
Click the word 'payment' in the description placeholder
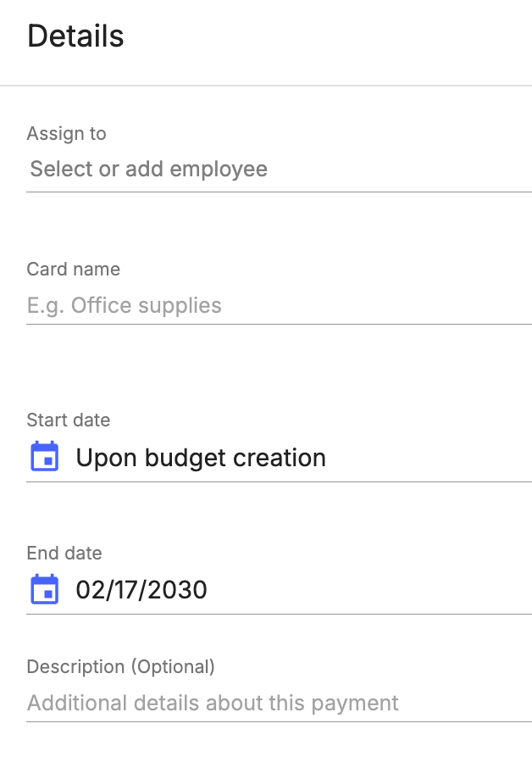click(x=355, y=704)
